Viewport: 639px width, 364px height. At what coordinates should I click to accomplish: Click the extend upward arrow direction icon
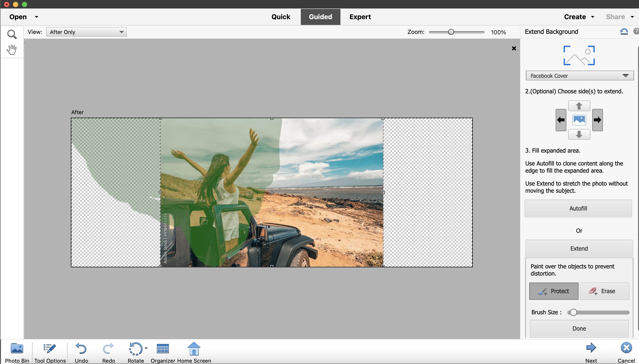click(578, 105)
